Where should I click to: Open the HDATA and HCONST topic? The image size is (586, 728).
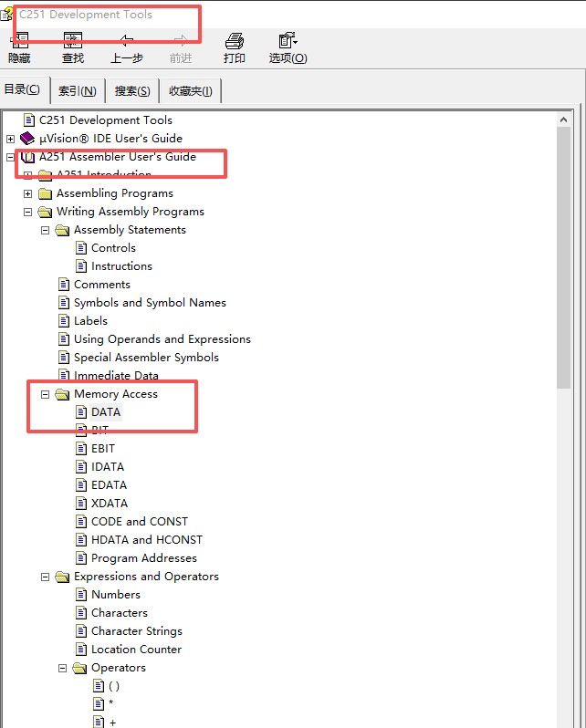coord(147,539)
